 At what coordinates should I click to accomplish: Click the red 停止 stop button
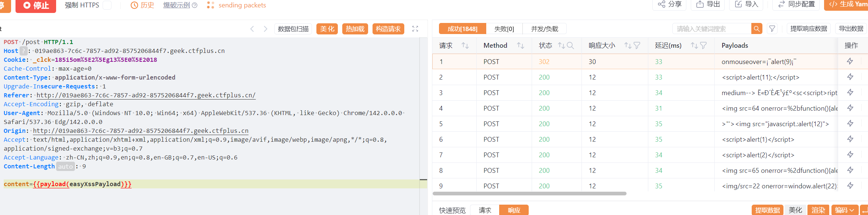pyautogui.click(x=36, y=6)
